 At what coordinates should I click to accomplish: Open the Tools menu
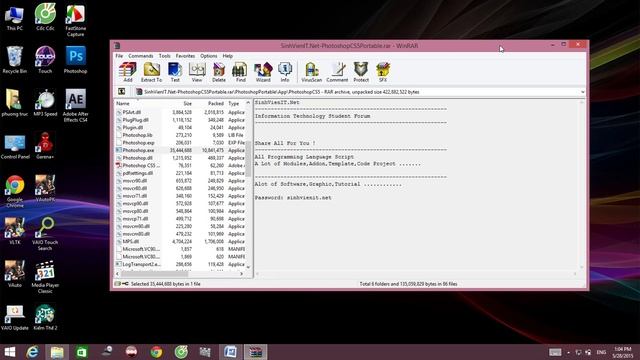point(164,56)
